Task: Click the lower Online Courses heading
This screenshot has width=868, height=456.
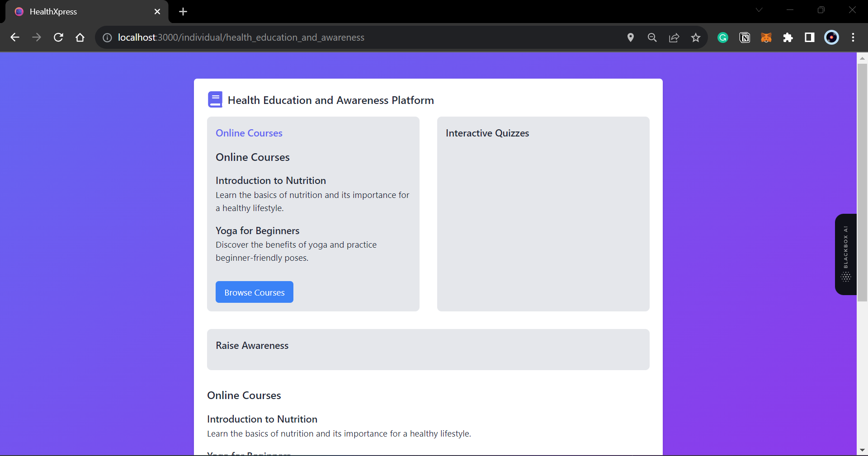Action: pyautogui.click(x=244, y=395)
